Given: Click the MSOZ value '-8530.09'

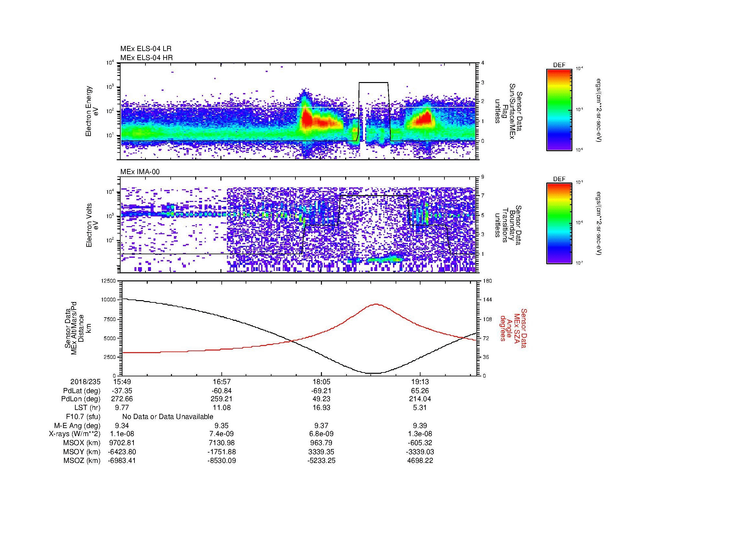Looking at the screenshot, I should click(x=222, y=461).
